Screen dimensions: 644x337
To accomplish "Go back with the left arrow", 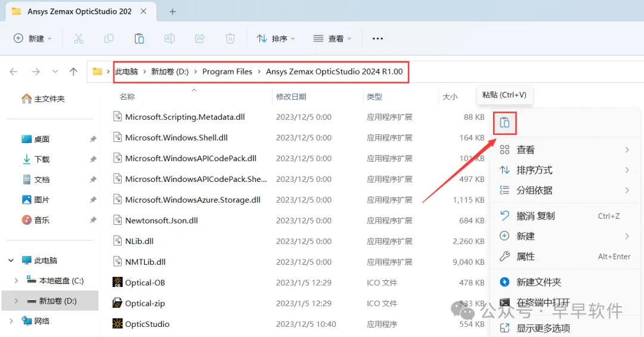I will click(14, 72).
